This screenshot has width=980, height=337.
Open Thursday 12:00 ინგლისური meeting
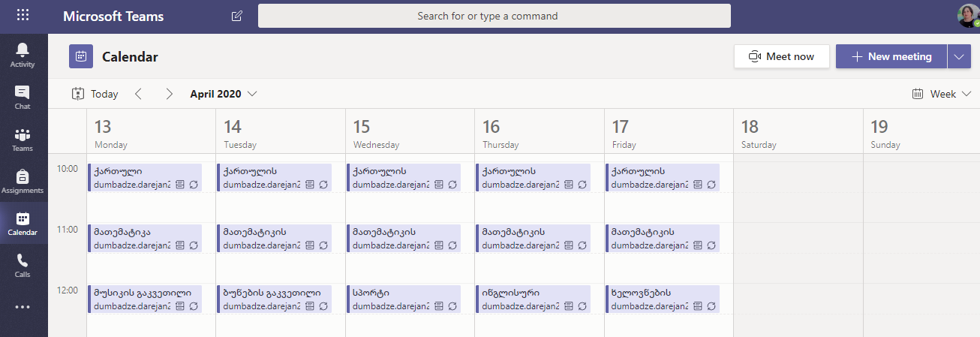[x=533, y=299]
